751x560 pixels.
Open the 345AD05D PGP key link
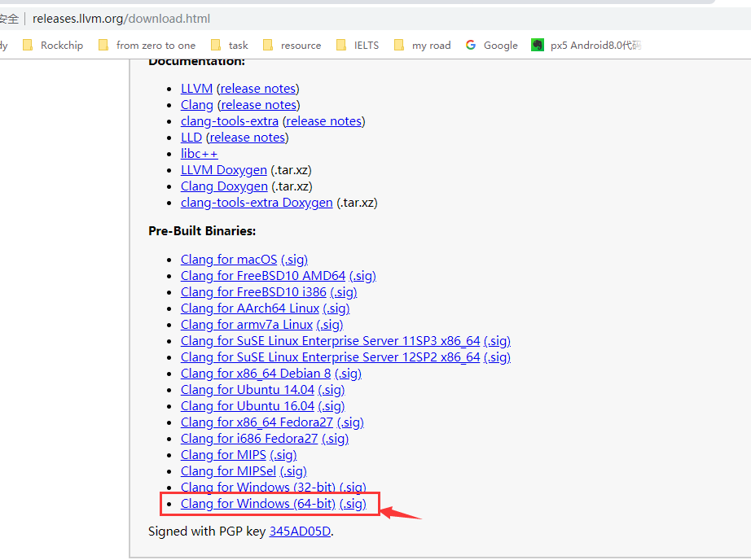[x=299, y=531]
